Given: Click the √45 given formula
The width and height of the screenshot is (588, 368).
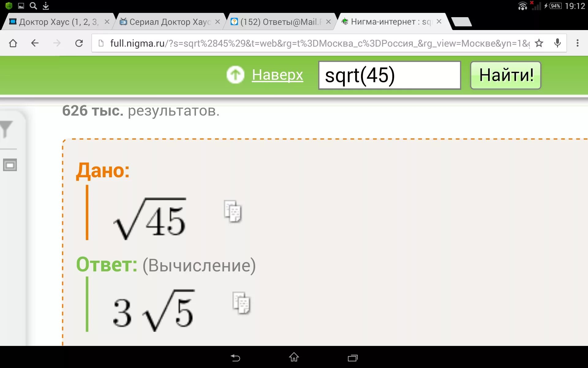Looking at the screenshot, I should click(x=150, y=218).
